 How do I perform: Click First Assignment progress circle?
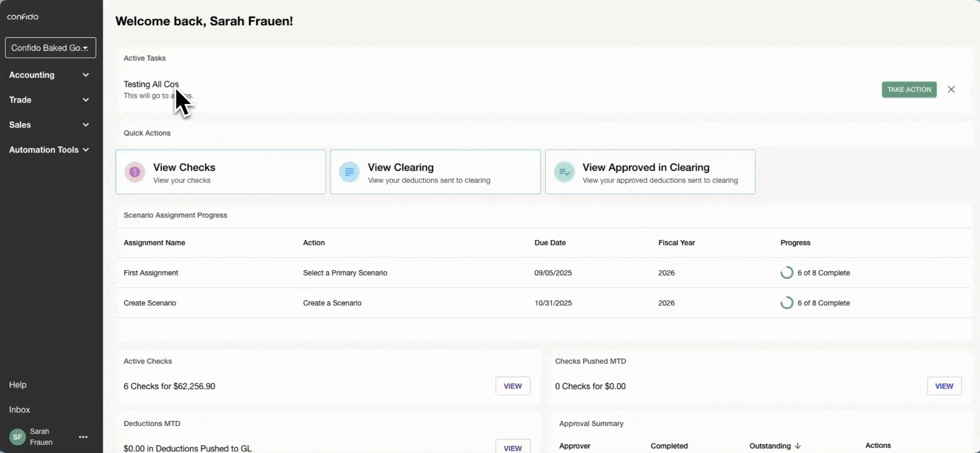tap(786, 273)
